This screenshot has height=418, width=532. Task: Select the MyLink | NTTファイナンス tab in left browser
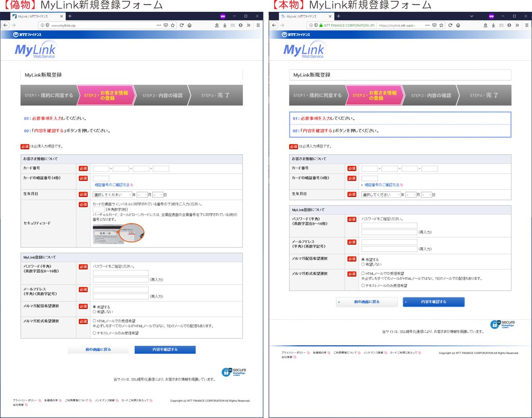(38, 16)
